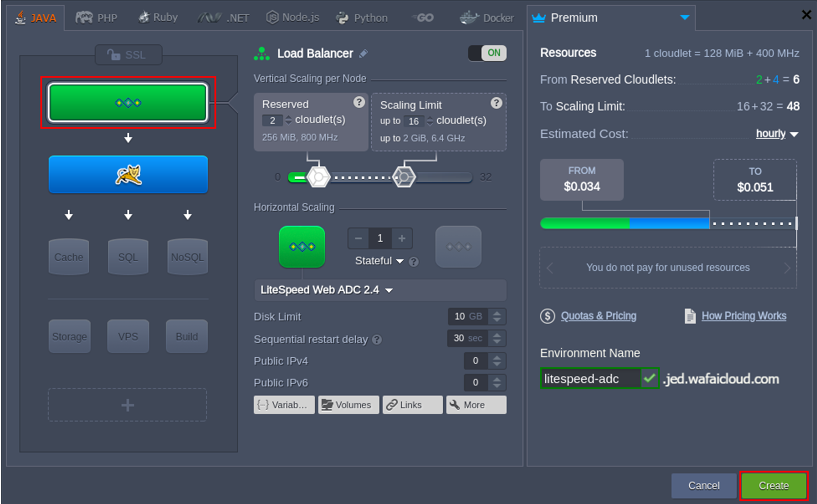Adjust the Scaling Limit stepper arrows
This screenshot has height=504, width=817.
430,121
